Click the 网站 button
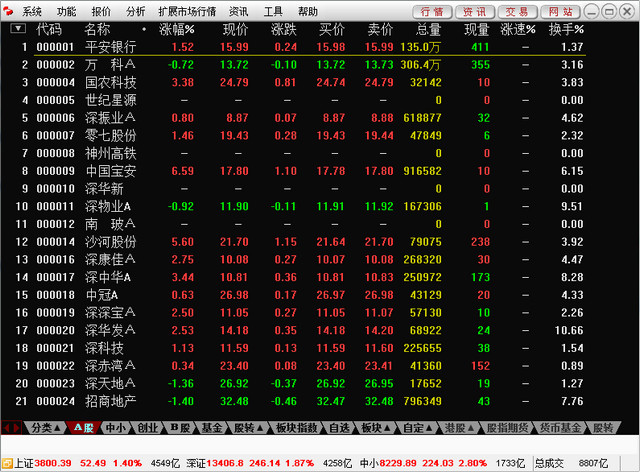640x472 pixels. 560,12
